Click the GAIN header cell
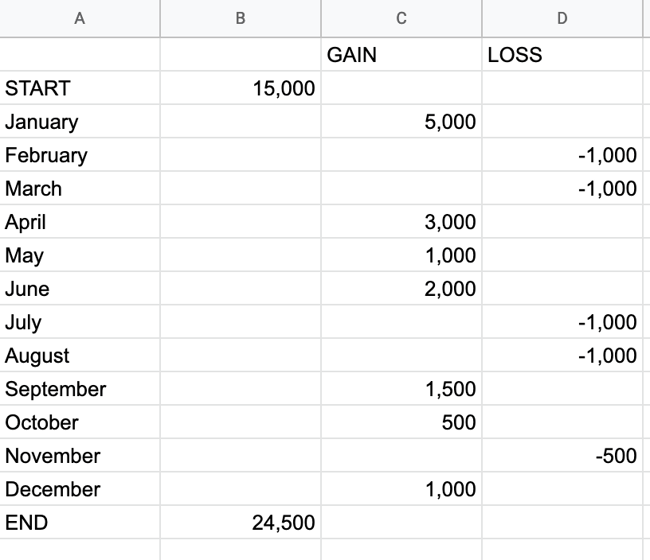The width and height of the screenshot is (650, 560). [x=400, y=55]
